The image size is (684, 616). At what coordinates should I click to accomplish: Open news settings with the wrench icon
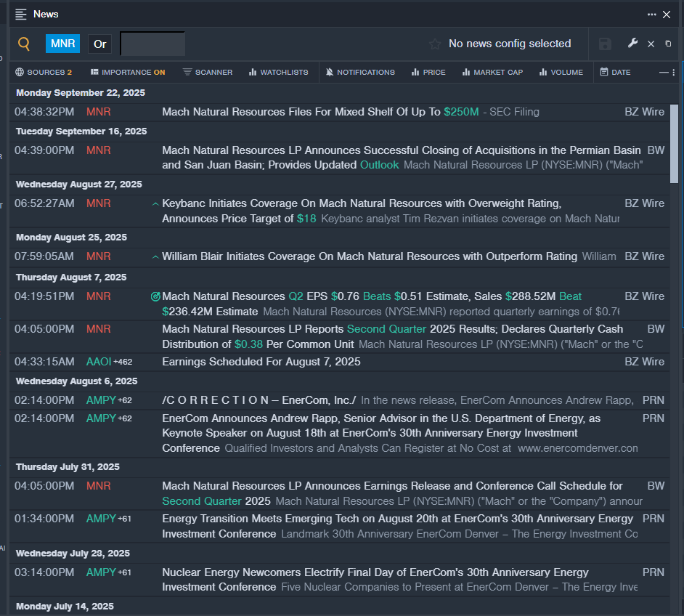click(632, 44)
